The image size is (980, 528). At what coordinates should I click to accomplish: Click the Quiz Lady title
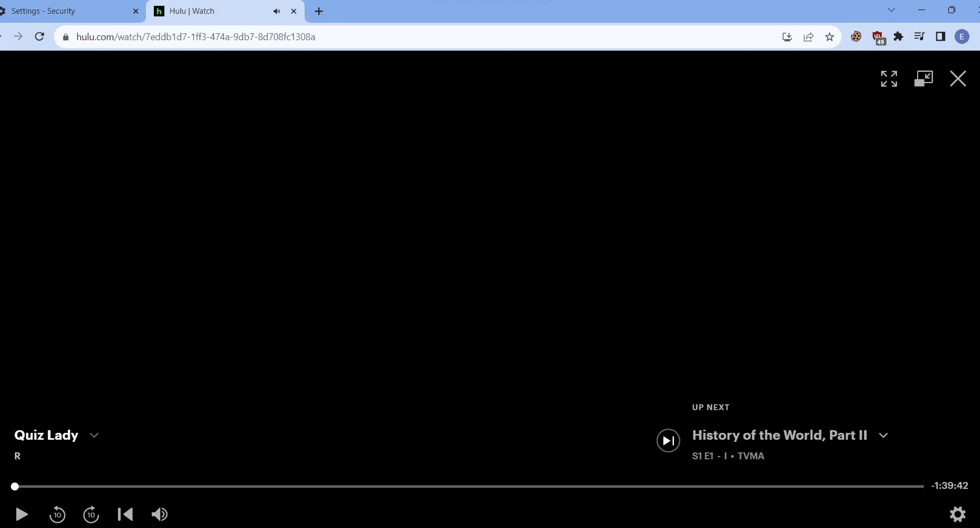[46, 435]
